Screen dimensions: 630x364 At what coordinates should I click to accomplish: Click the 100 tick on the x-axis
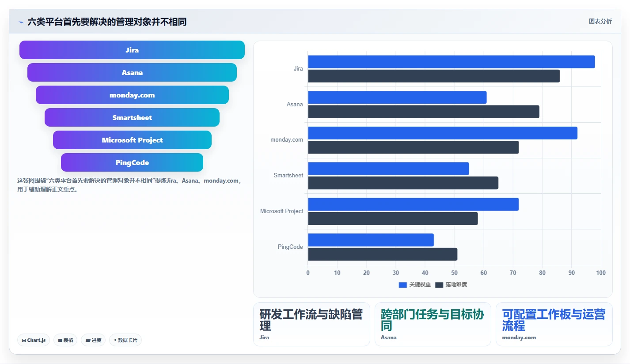(601, 273)
